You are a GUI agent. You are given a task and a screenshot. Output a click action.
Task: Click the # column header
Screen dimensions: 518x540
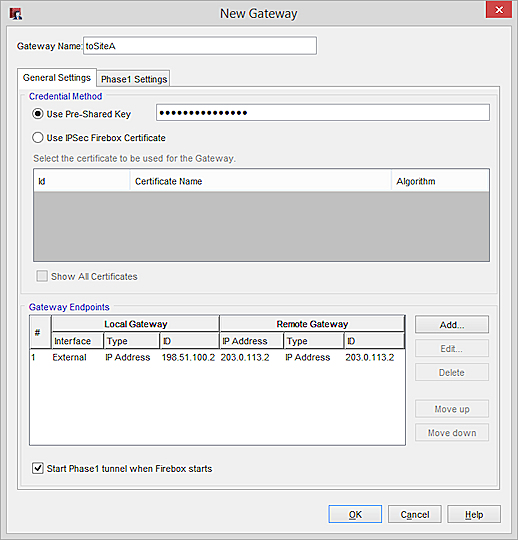coord(40,332)
